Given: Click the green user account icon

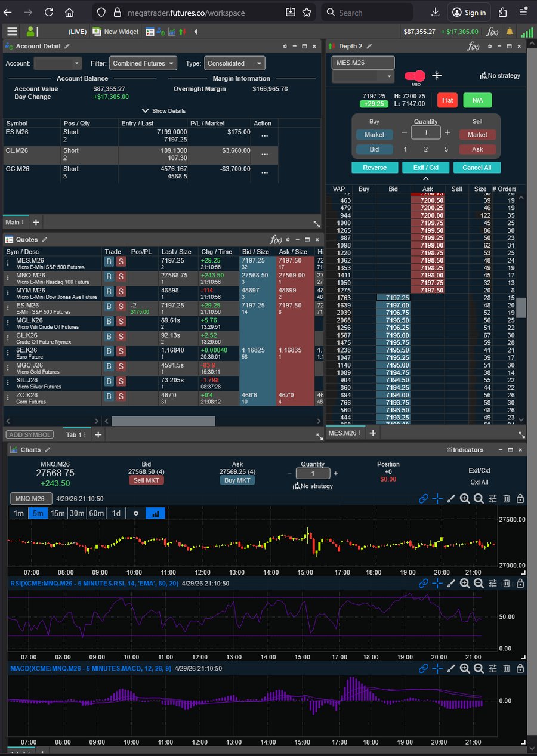Looking at the screenshot, I should [x=30, y=32].
